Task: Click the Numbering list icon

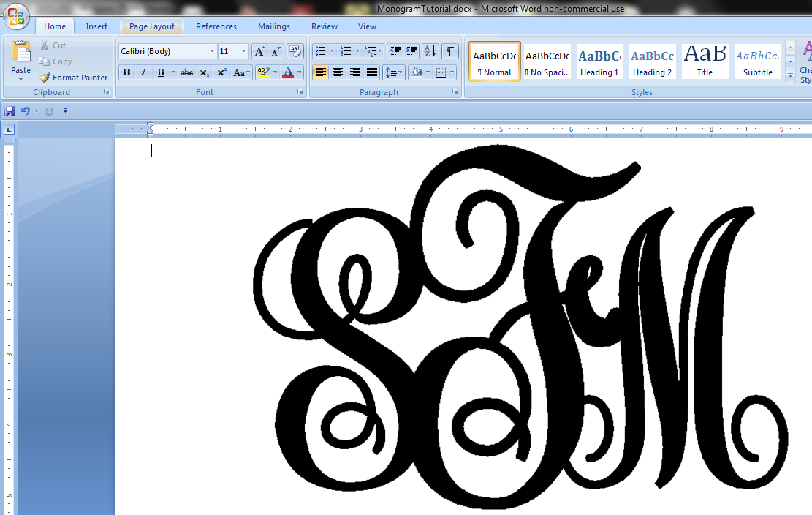Action: (346, 50)
